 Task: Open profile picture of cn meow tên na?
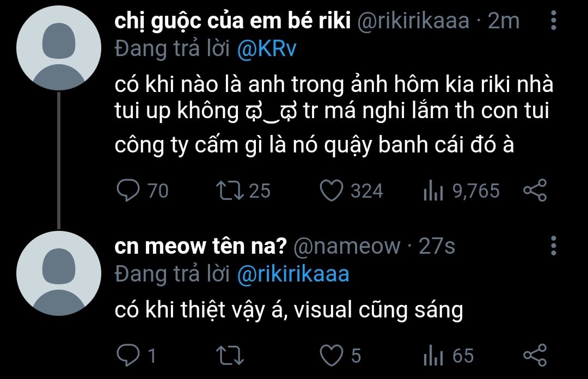pyautogui.click(x=59, y=273)
